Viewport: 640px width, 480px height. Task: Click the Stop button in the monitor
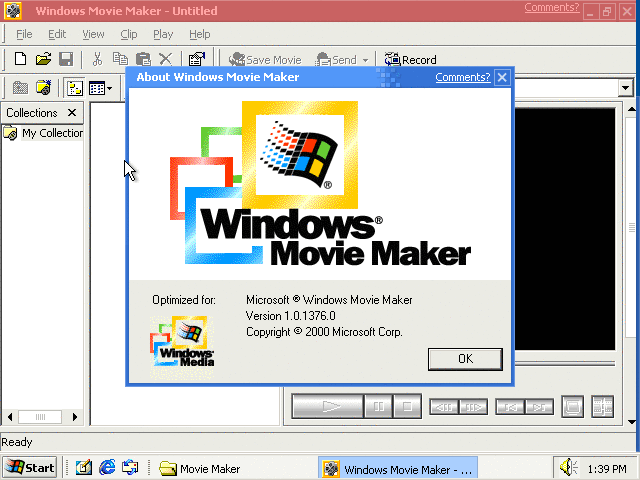pos(407,407)
